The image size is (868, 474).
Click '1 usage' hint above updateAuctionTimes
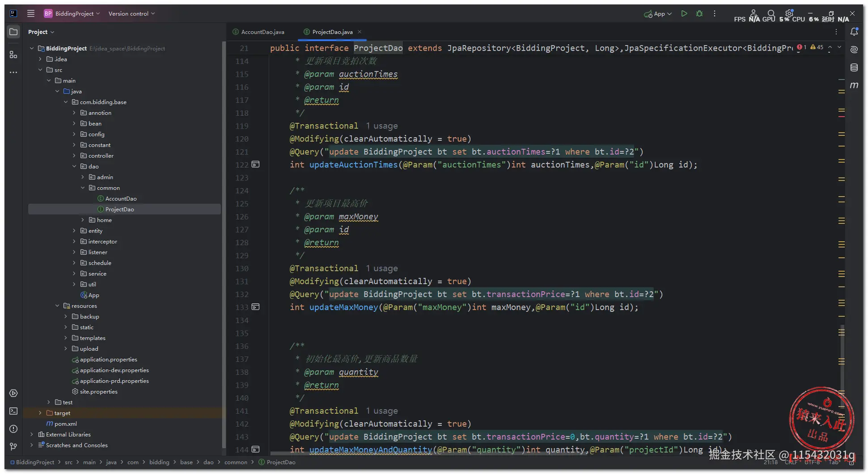[x=381, y=126]
